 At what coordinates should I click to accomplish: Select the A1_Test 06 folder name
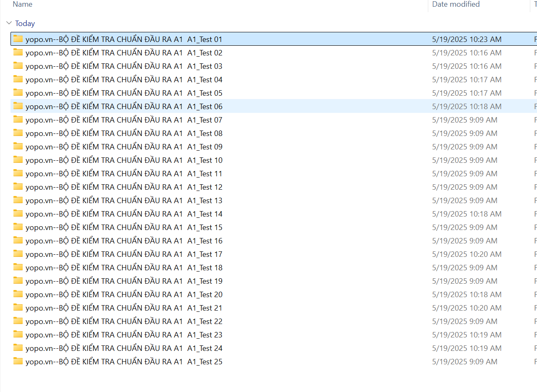coord(124,107)
